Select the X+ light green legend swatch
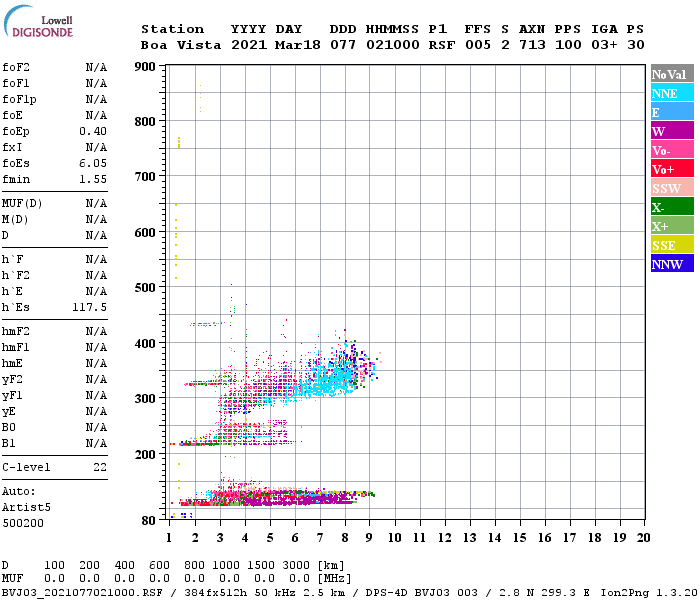 pos(672,225)
